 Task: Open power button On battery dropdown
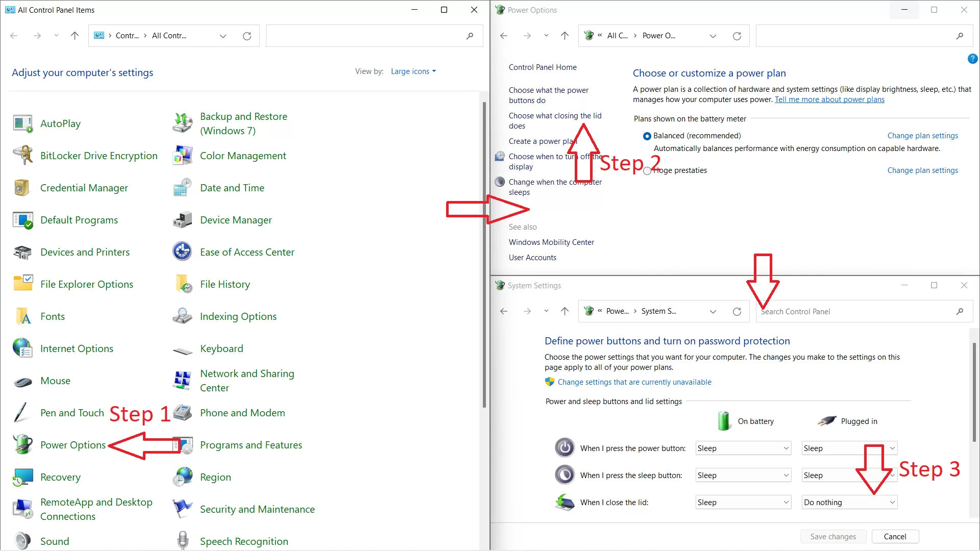[743, 448]
